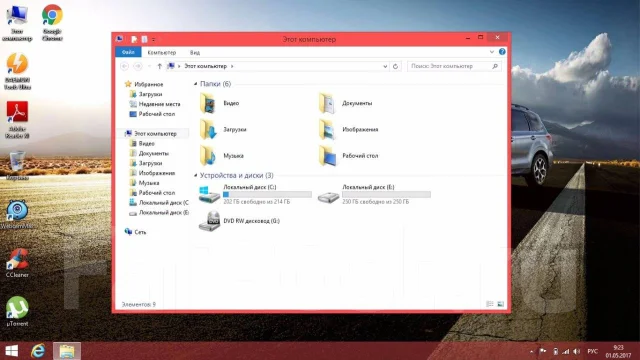Click the network signal tray icon

[566, 351]
